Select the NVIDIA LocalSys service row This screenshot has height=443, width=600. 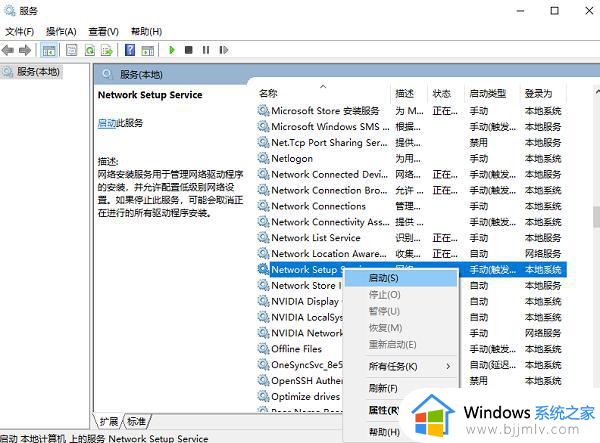[x=411, y=317]
